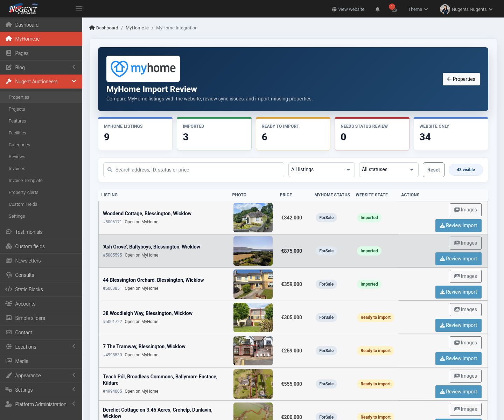
Task: Open the All listings filter dropdown
Action: pos(322,170)
